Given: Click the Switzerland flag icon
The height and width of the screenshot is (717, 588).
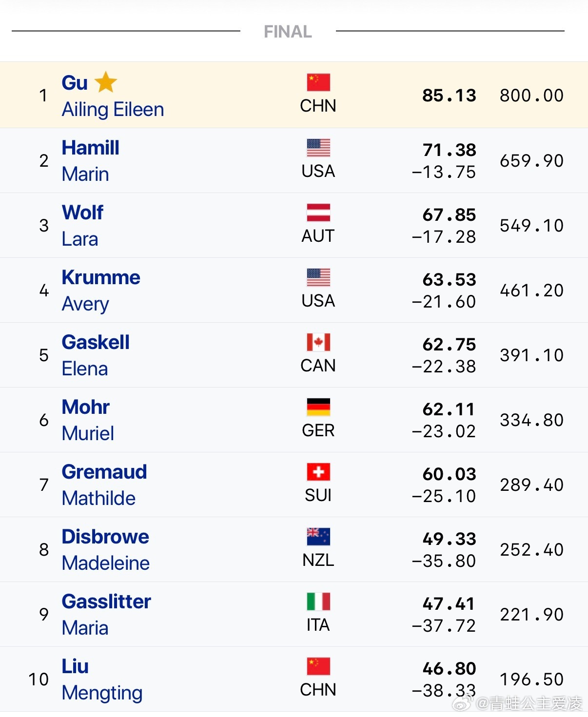Looking at the screenshot, I should coord(318,472).
